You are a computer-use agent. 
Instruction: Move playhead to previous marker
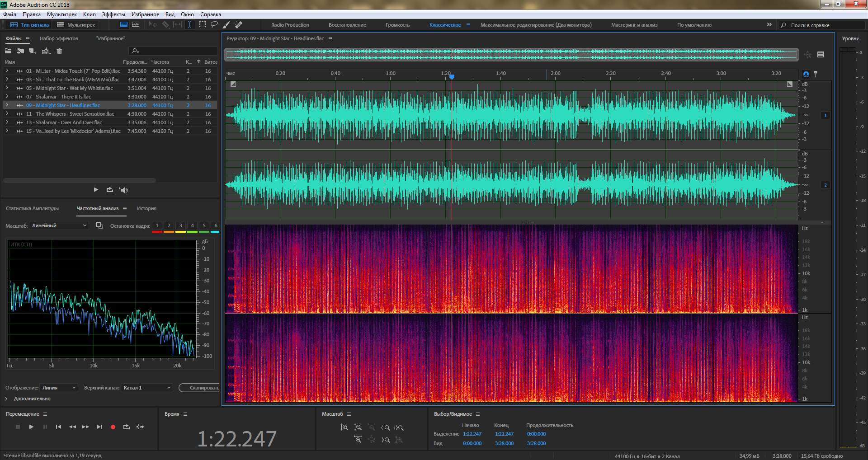tap(58, 427)
